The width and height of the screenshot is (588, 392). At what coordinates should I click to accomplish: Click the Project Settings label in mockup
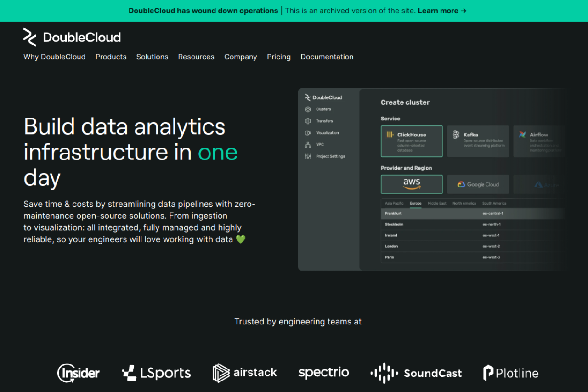[x=330, y=157]
